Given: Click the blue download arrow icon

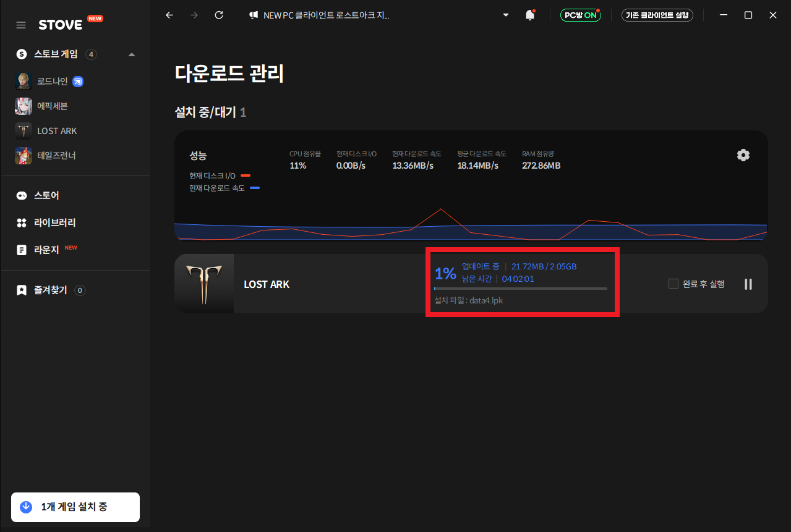Looking at the screenshot, I should coord(26,507).
